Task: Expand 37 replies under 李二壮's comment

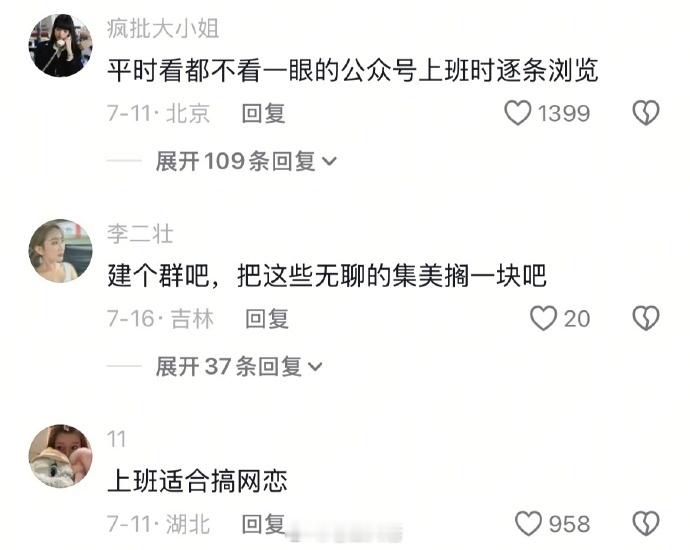Action: 239,367
